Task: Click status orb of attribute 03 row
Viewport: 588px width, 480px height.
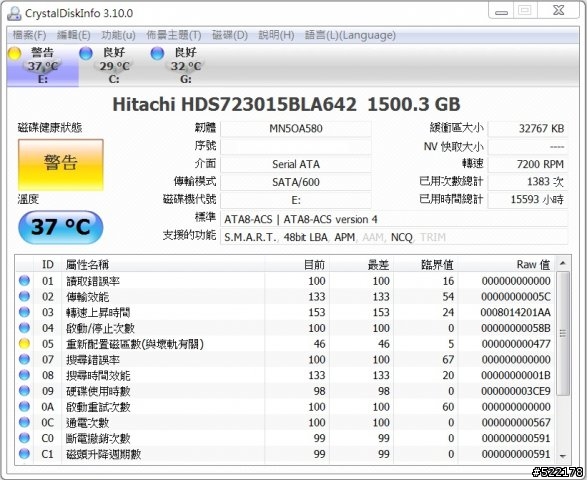Action: (24, 312)
